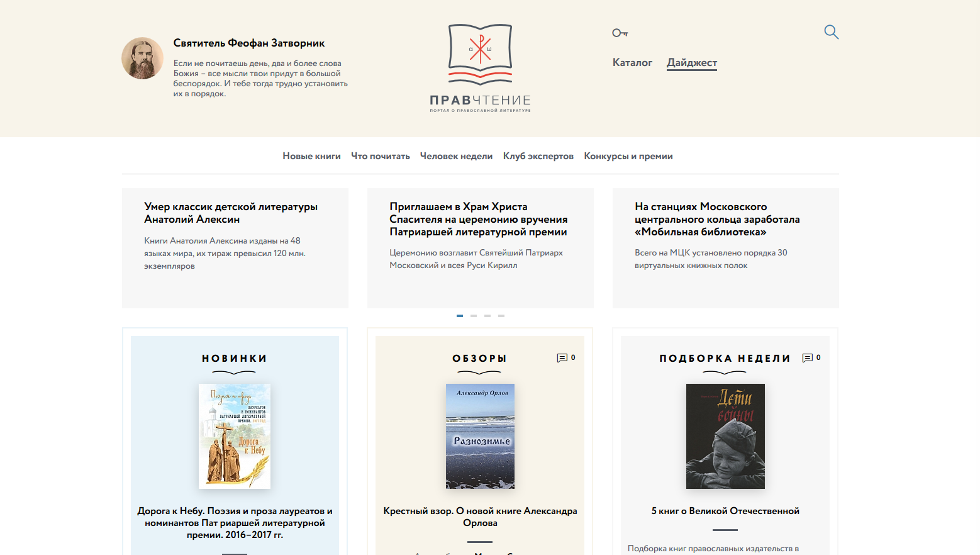The width and height of the screenshot is (980, 555).
Task: Open the Дайджест menu item
Action: (692, 62)
